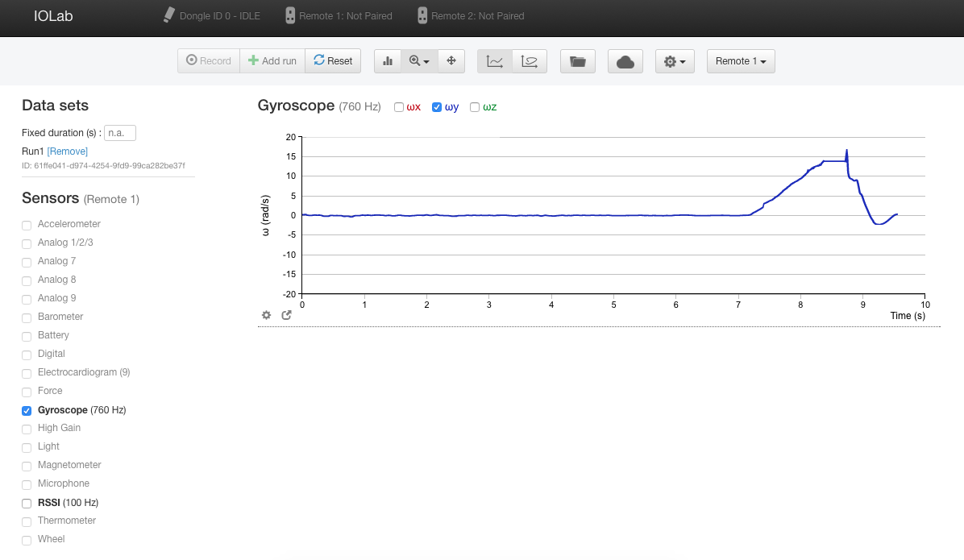Disable the ωy gyroscope trace
964x560 pixels.
click(437, 107)
